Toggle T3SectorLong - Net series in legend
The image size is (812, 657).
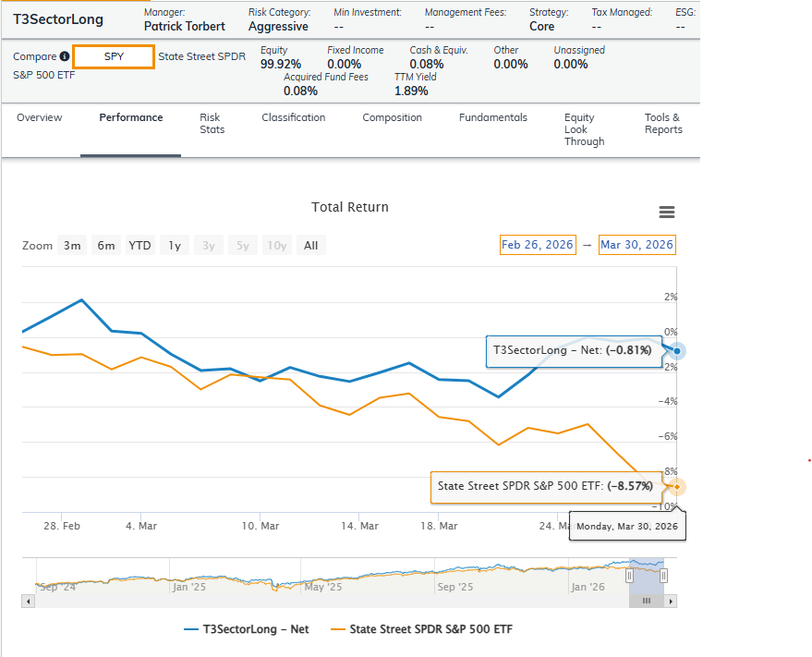pyautogui.click(x=247, y=629)
